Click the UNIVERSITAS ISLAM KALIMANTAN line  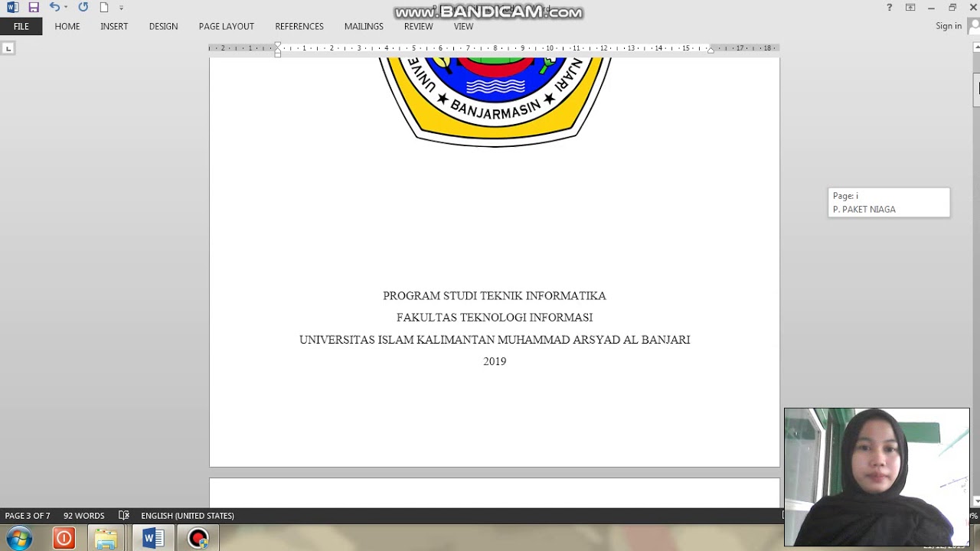click(495, 340)
